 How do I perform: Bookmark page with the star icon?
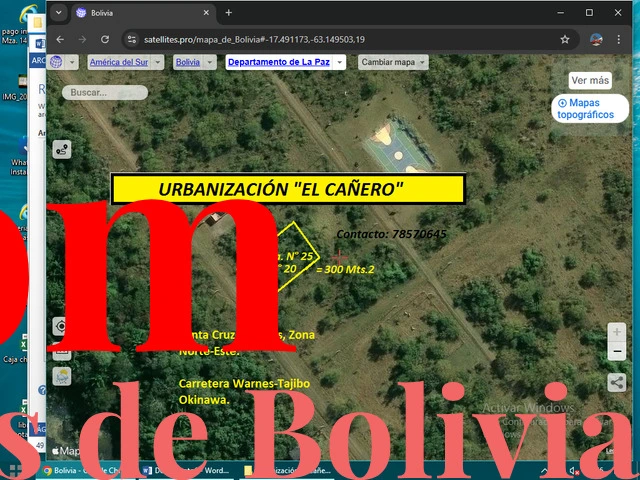click(x=565, y=39)
